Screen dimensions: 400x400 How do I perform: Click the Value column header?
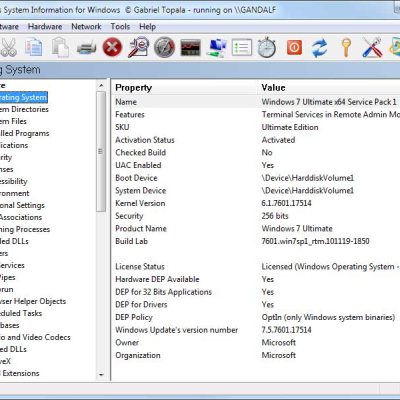329,88
